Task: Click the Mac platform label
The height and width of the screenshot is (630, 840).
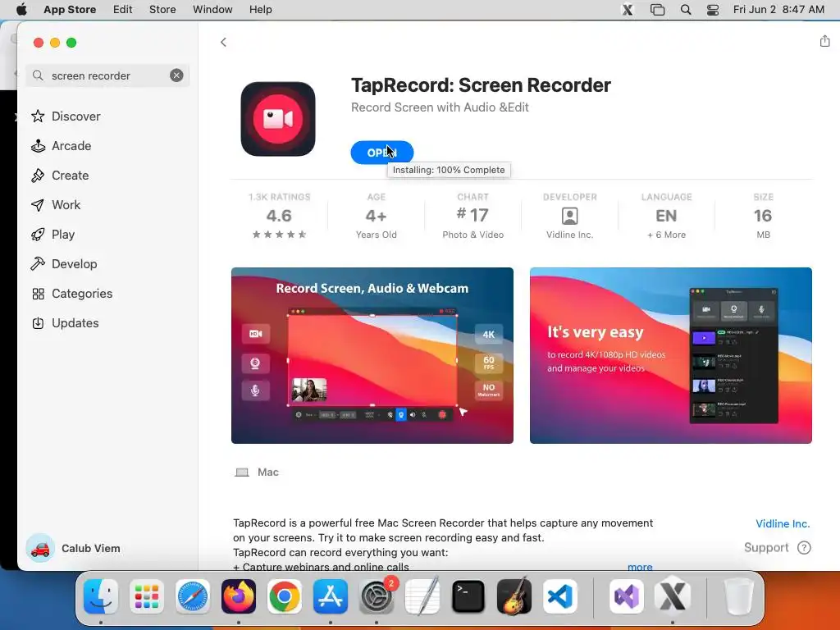Action: pyautogui.click(x=257, y=472)
